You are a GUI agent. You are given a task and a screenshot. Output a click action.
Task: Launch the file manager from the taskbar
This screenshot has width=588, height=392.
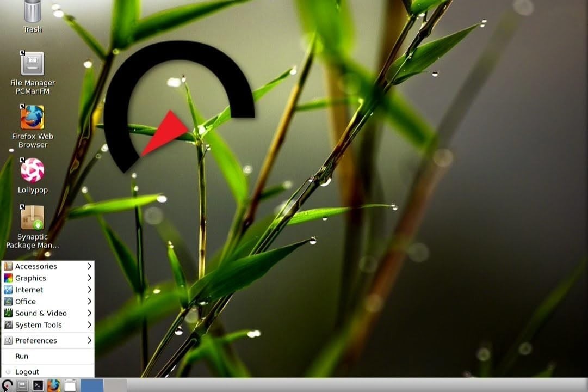tap(22, 385)
